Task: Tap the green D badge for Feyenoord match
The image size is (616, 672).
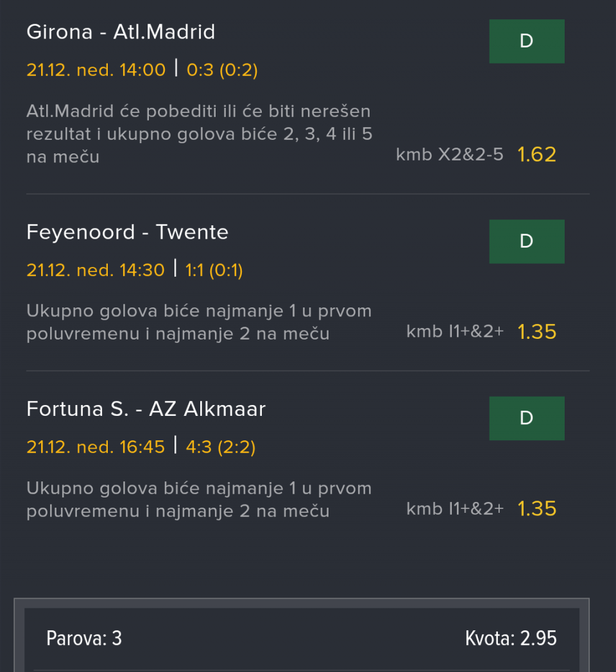Action: 526,241
